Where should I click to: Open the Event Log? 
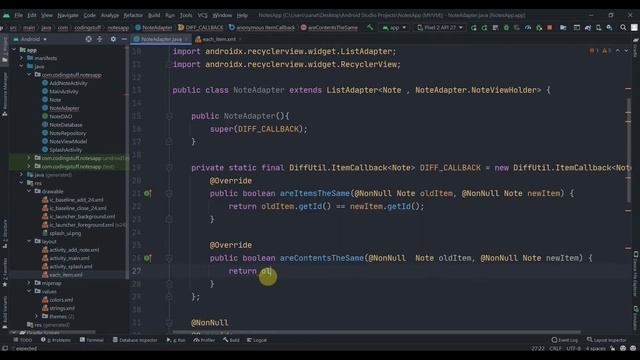(x=565, y=340)
